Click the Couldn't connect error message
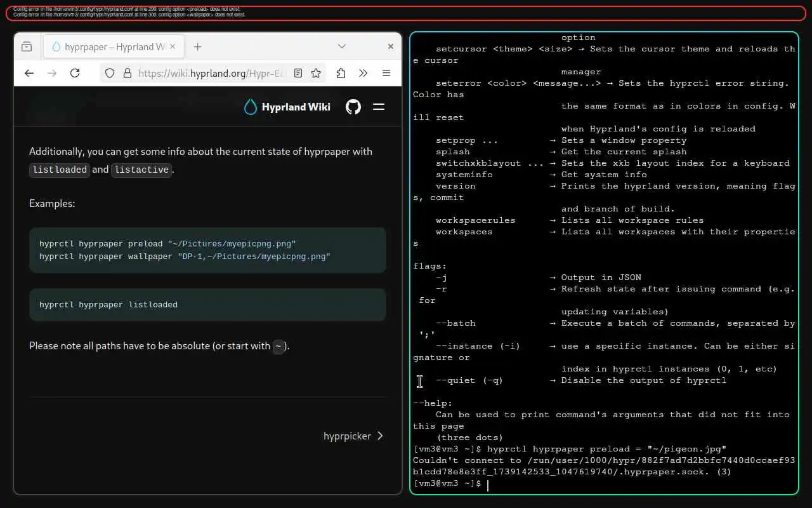Screen dimensions: 812x508 [604, 466]
